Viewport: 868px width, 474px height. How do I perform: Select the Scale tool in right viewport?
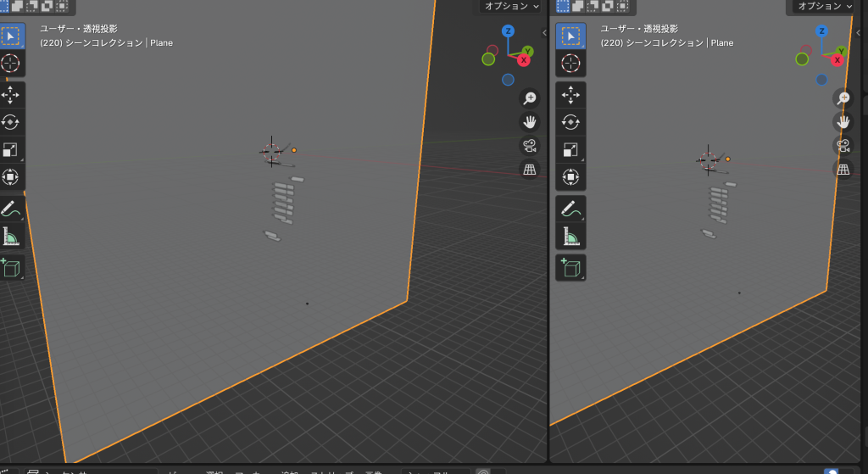click(x=570, y=150)
